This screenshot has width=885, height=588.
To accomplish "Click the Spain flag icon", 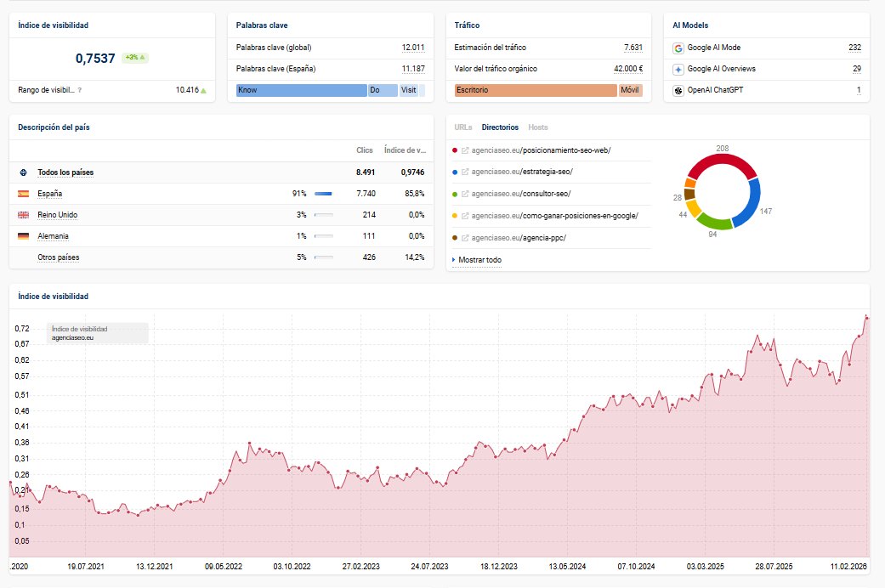I will pos(23,194).
